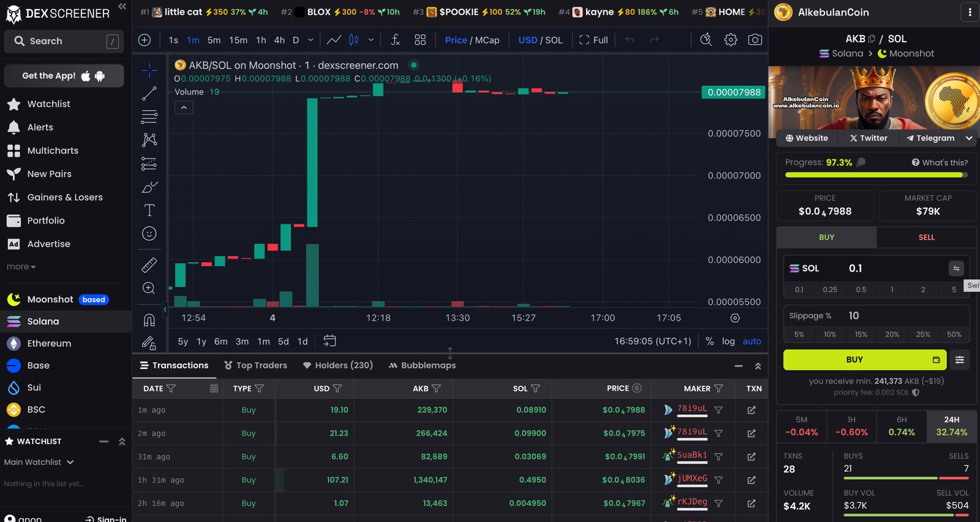Image resolution: width=980 pixels, height=522 pixels.
Task: Click Get the App button
Action: (64, 76)
